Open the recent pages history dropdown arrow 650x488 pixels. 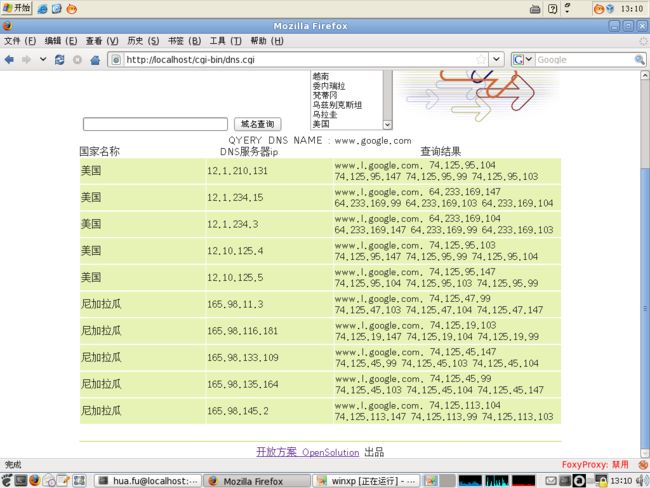tap(43, 59)
